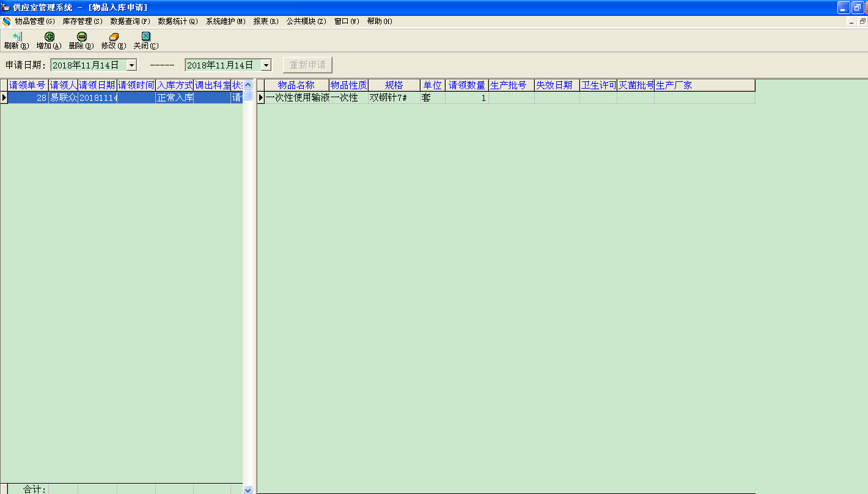Click the 合计 total label
Screen dimensions: 868x494
coord(35,489)
